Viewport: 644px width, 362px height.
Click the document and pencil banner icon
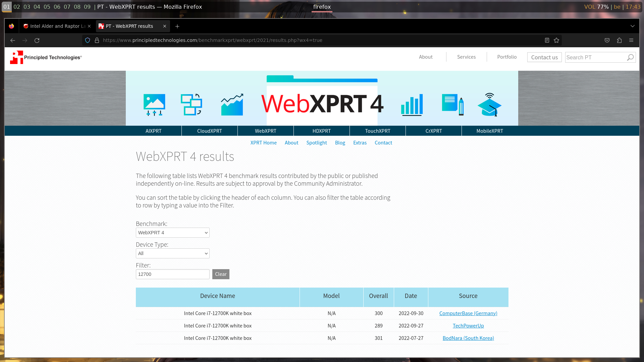(x=453, y=105)
